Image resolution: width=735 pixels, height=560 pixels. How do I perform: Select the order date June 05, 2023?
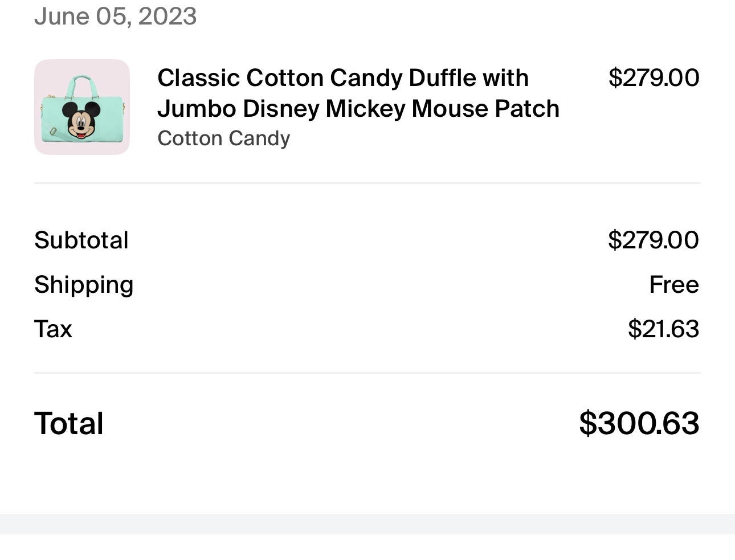click(x=116, y=15)
